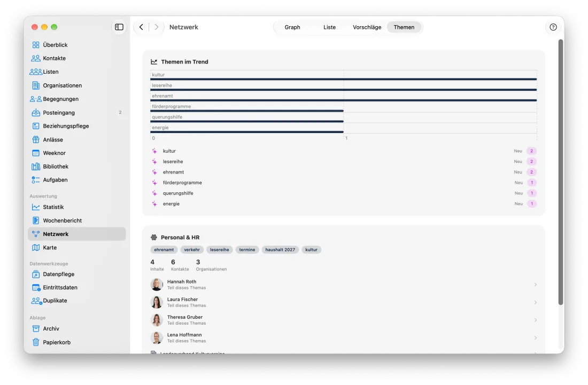Select the verkehr tag chip

(x=192, y=250)
